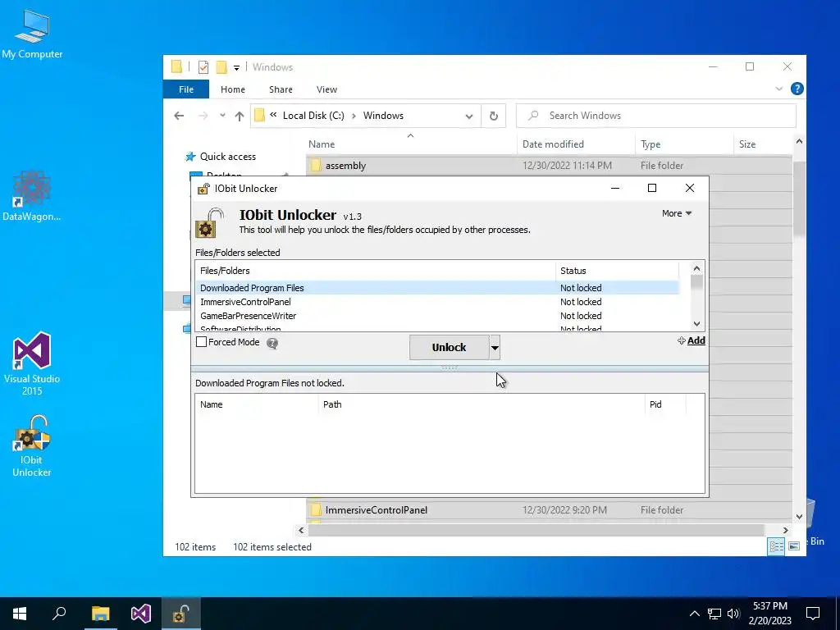Screen dimensions: 840x630
Task: Open the Home ribbon tab
Action: click(x=232, y=89)
